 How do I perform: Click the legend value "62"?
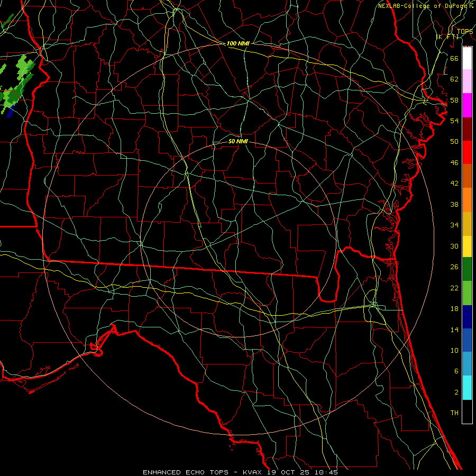pyautogui.click(x=454, y=79)
